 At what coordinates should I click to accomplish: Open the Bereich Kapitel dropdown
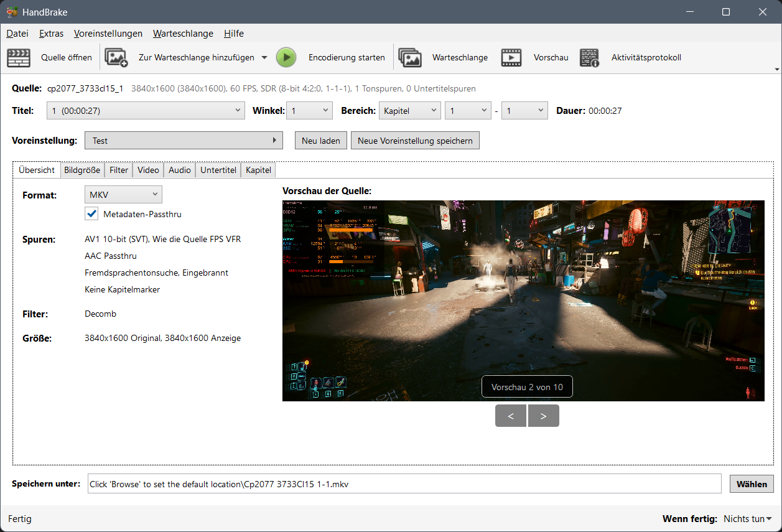tap(409, 111)
